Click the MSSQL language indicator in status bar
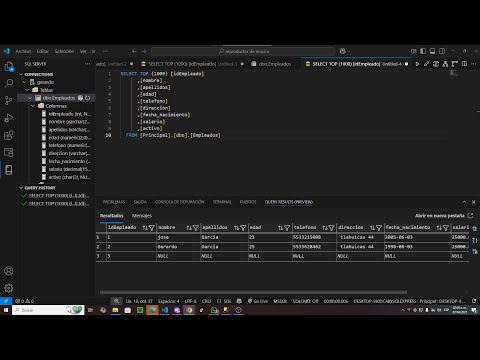The width and height of the screenshot is (480, 360). click(280, 301)
